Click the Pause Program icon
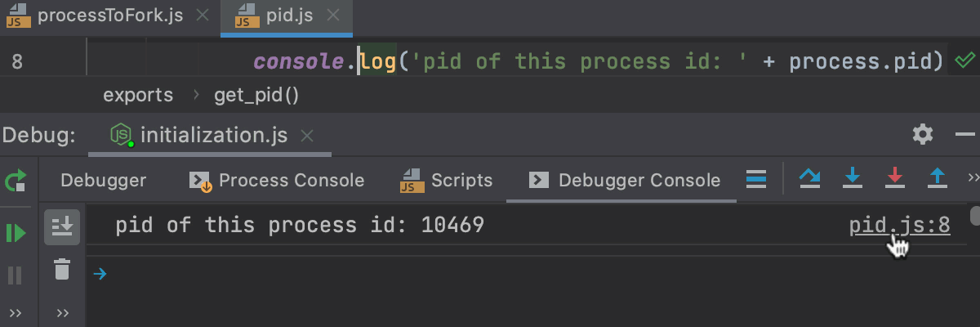This screenshot has width=980, height=327. (x=16, y=275)
